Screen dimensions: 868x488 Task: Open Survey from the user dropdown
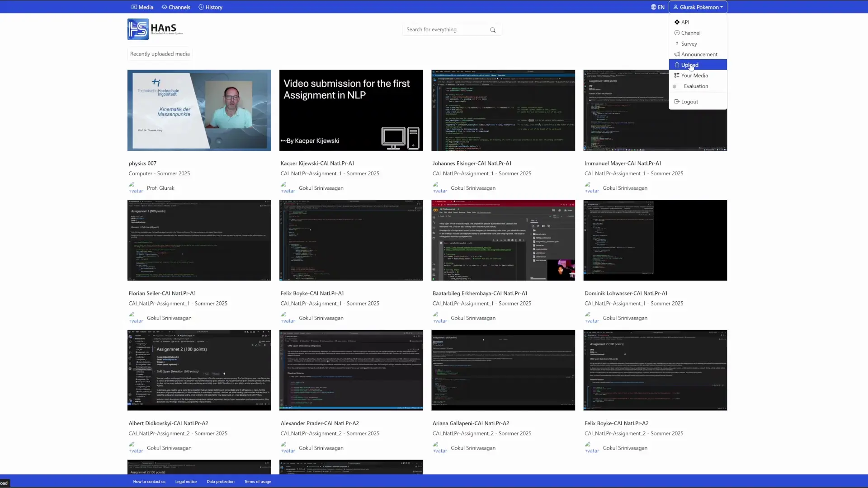tap(689, 44)
